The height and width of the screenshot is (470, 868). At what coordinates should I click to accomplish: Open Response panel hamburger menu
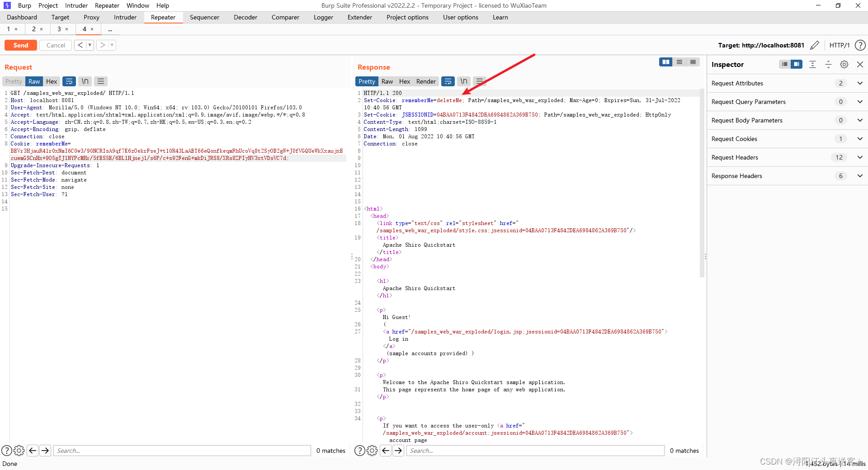(x=480, y=81)
